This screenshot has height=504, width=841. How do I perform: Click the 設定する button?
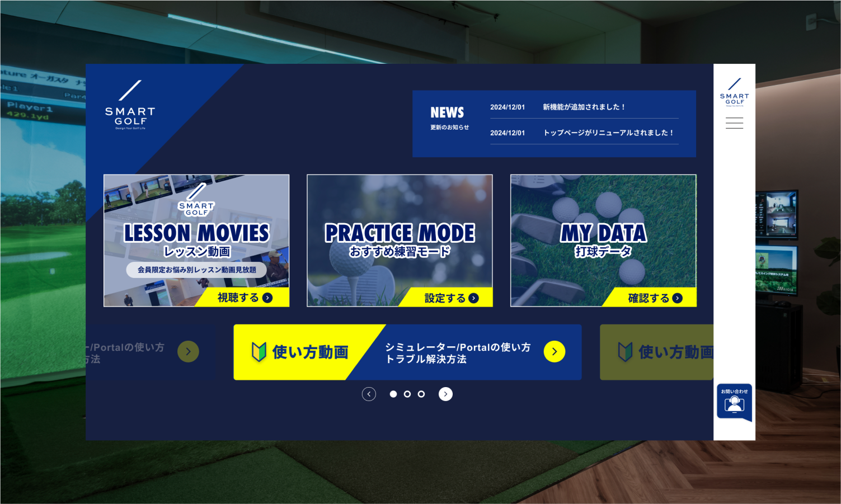coord(447,298)
